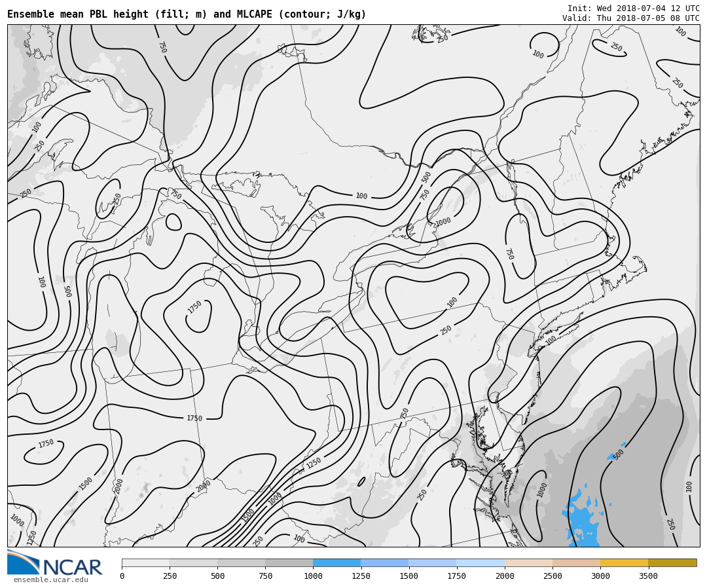Click the colorbar tick label 750
Screen dimensions: 707x588
(265, 576)
